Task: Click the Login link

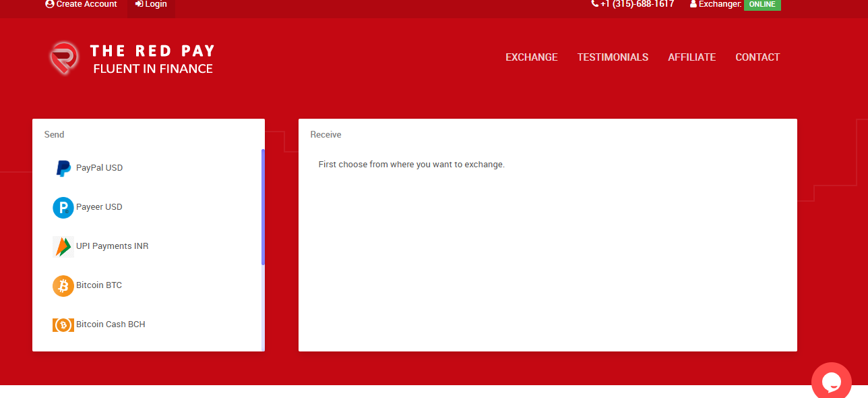Action: [151, 4]
